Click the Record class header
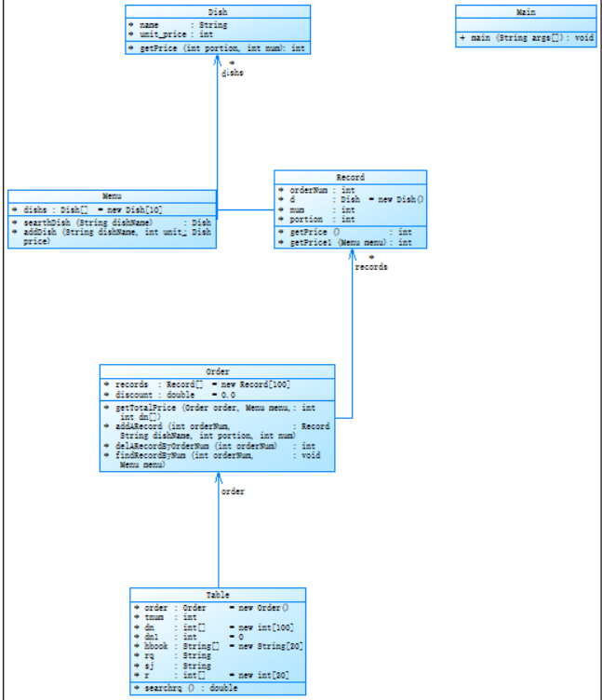The image size is (602, 700). point(350,177)
